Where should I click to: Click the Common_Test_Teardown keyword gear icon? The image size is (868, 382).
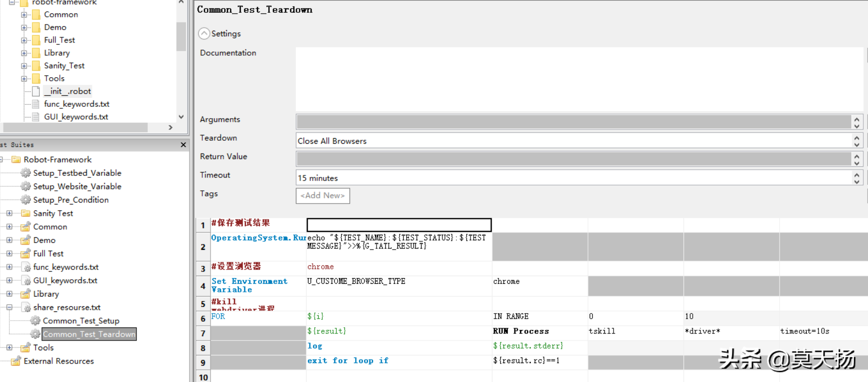click(x=35, y=334)
